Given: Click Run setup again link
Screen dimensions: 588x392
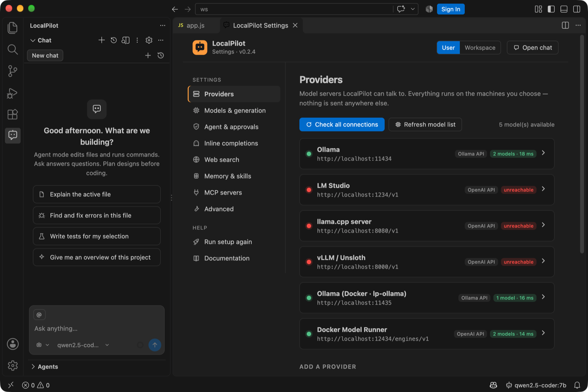Looking at the screenshot, I should (234, 242).
